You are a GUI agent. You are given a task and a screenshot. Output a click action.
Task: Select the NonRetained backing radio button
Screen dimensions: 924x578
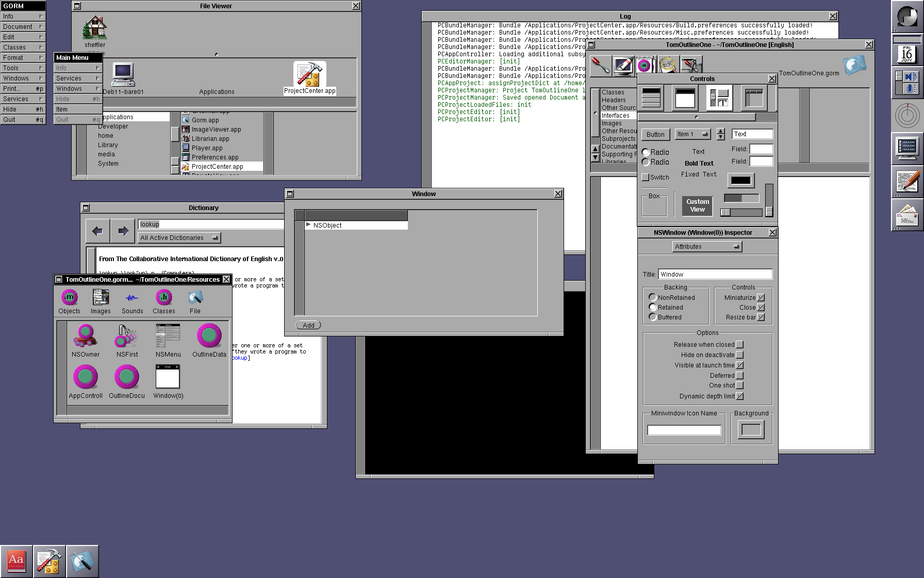[x=653, y=297]
